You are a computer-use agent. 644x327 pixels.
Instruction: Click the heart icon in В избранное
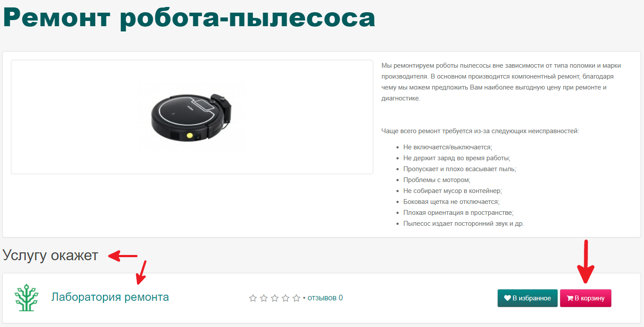(x=507, y=298)
